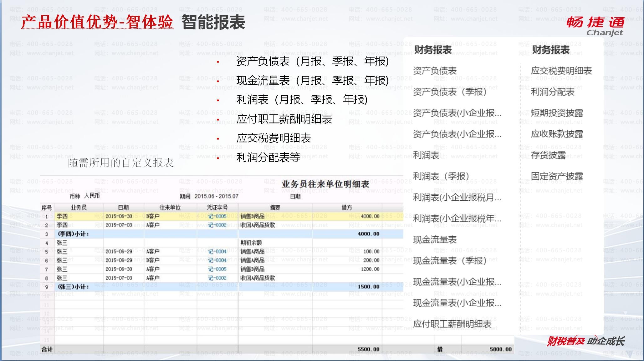
Task: Select the (李四)小计 subtotal row
Action: click(73, 234)
